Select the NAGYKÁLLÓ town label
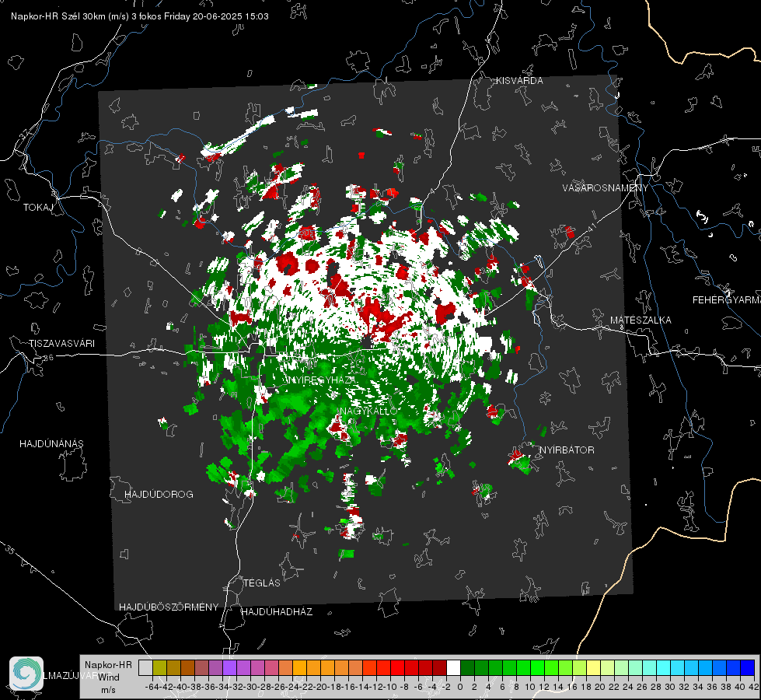 click(369, 411)
